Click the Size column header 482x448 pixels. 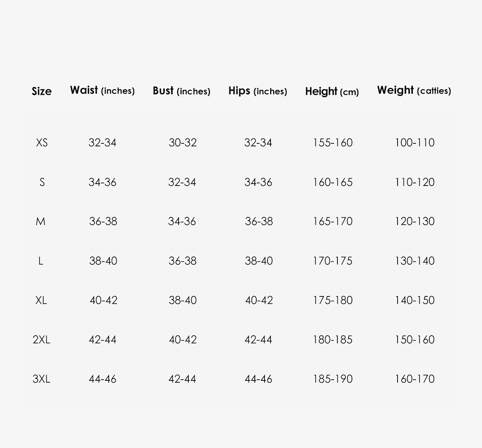[42, 91]
